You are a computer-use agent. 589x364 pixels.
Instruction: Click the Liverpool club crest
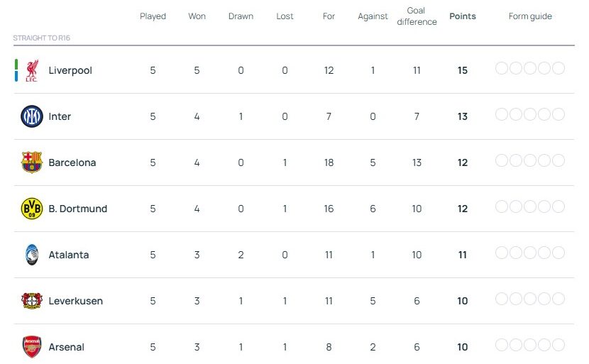[31, 70]
